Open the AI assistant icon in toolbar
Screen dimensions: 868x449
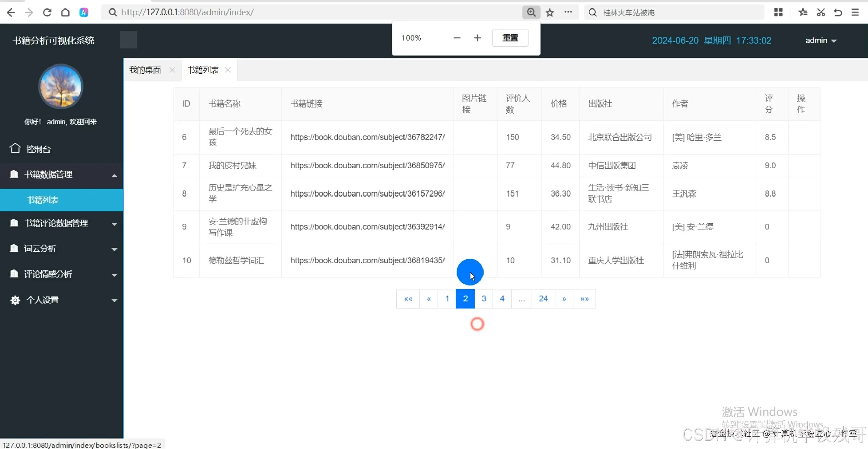pyautogui.click(x=84, y=13)
